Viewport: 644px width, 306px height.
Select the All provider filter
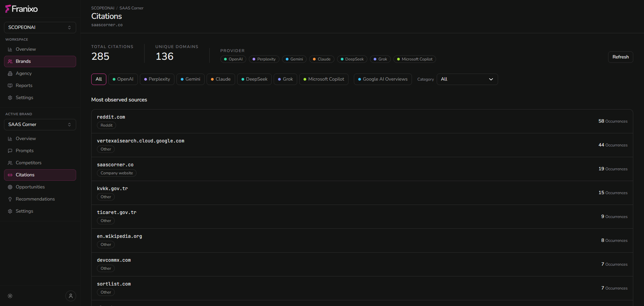[x=99, y=79]
